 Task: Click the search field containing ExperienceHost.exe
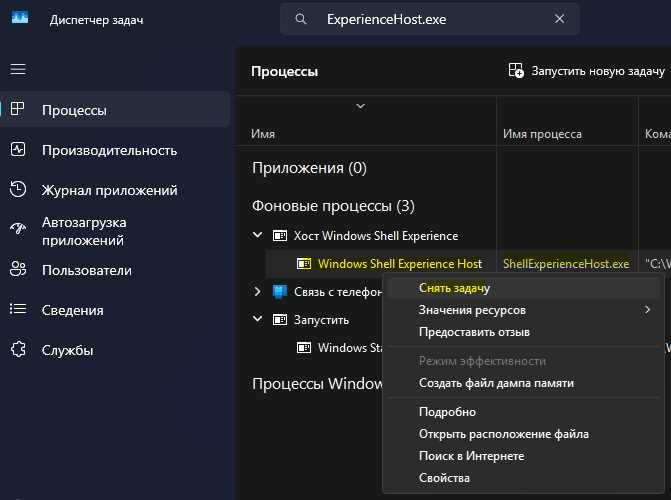click(x=430, y=19)
